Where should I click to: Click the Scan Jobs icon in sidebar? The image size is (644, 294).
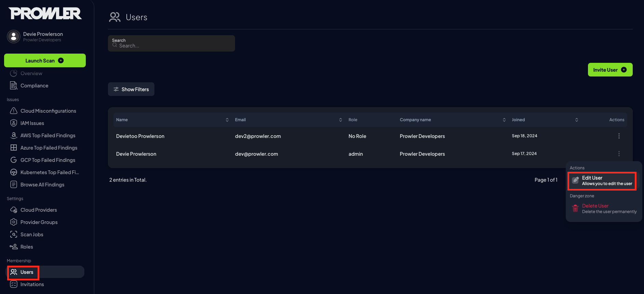(x=14, y=234)
